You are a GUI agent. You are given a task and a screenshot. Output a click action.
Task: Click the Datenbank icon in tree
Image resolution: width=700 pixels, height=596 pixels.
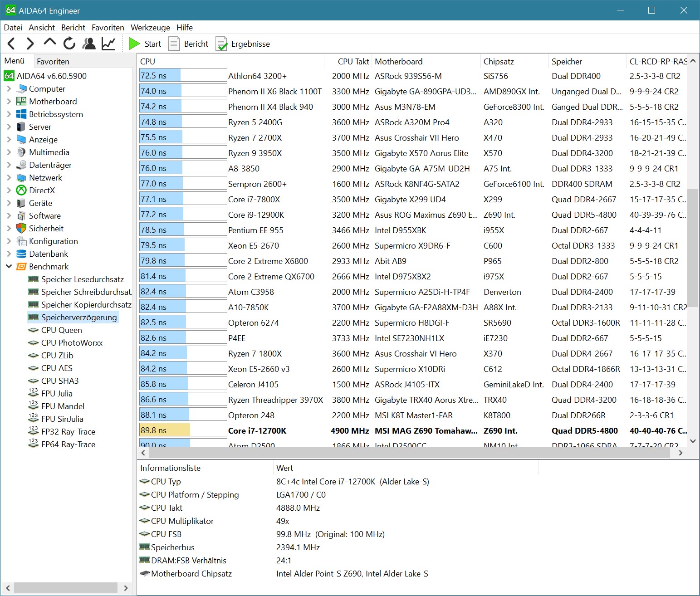[x=21, y=254]
